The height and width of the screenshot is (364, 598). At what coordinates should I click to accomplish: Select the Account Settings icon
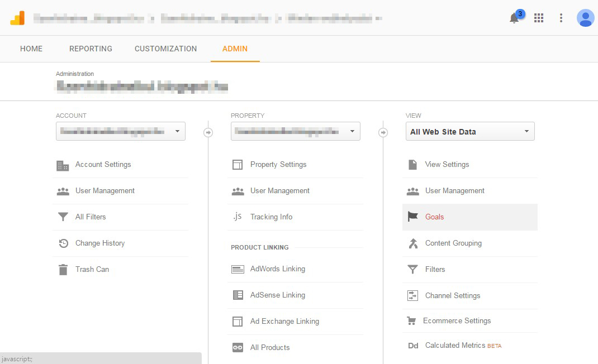pos(63,165)
